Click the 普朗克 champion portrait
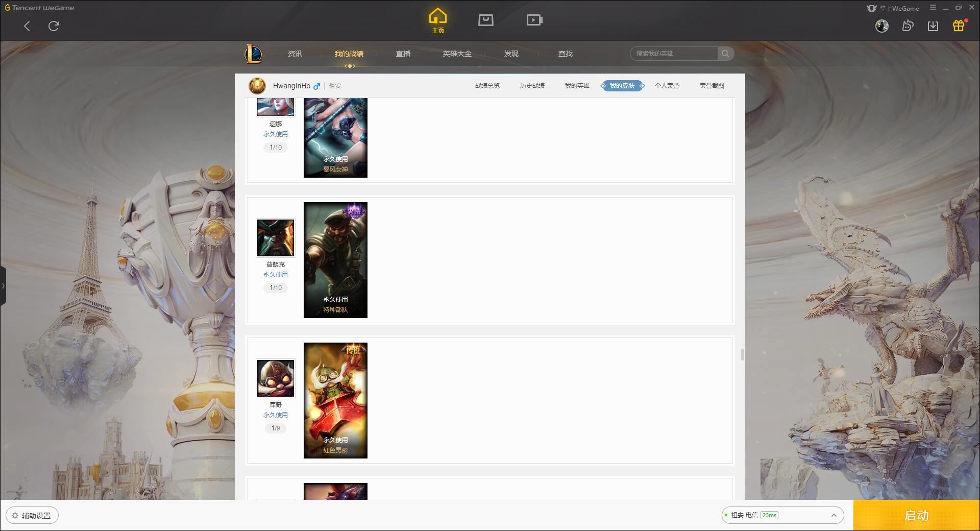 pos(276,238)
